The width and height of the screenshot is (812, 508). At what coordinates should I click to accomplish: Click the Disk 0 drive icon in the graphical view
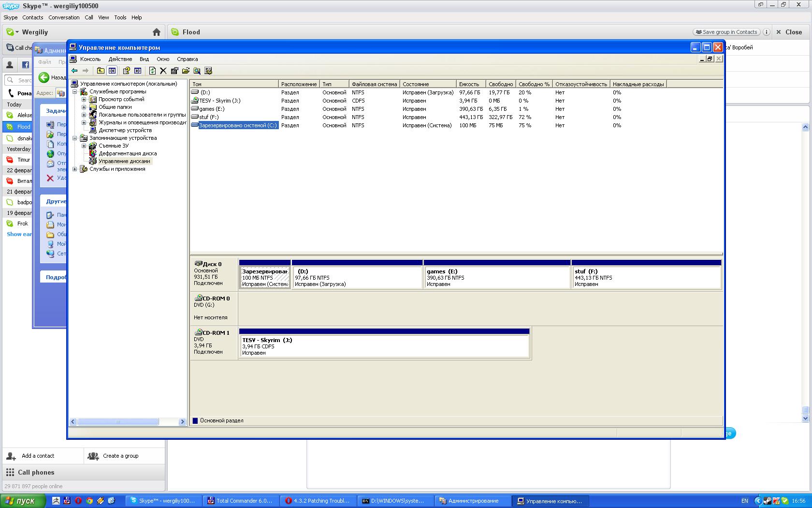[x=198, y=264]
